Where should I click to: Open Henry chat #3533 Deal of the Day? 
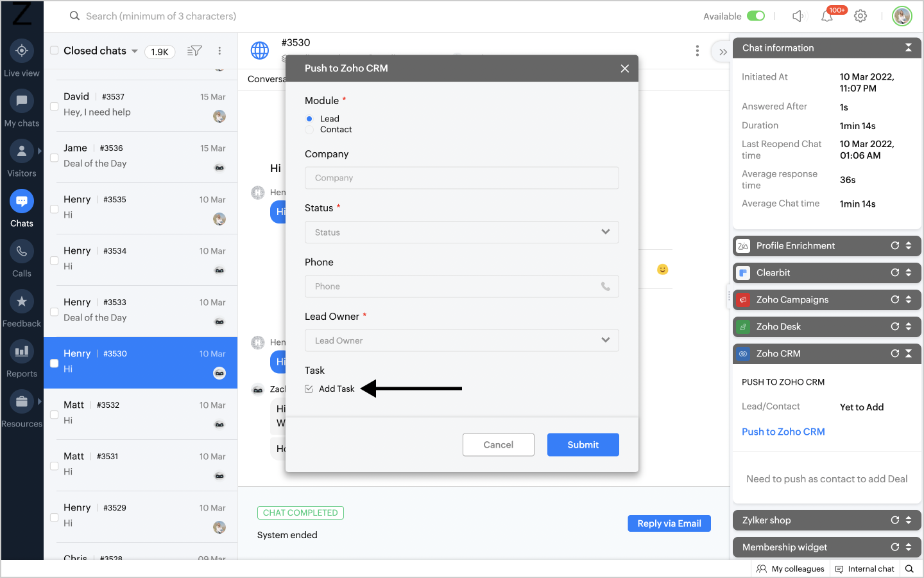[x=141, y=311]
